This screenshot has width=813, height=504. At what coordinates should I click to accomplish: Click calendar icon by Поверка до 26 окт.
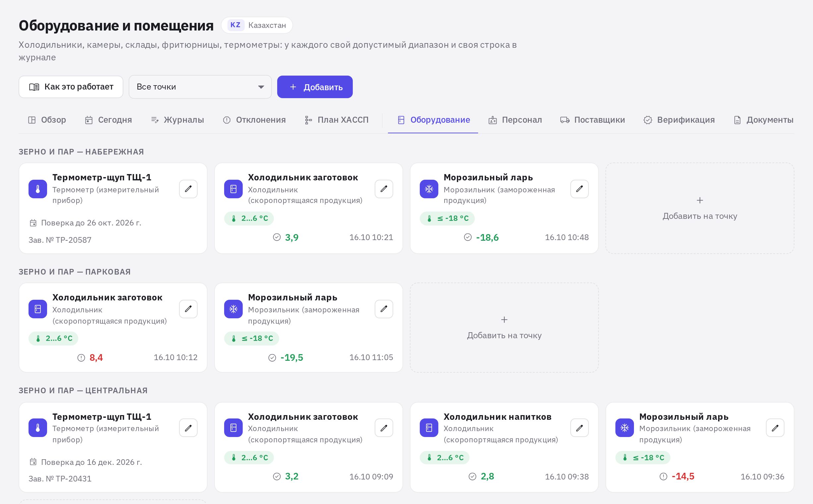(x=33, y=223)
